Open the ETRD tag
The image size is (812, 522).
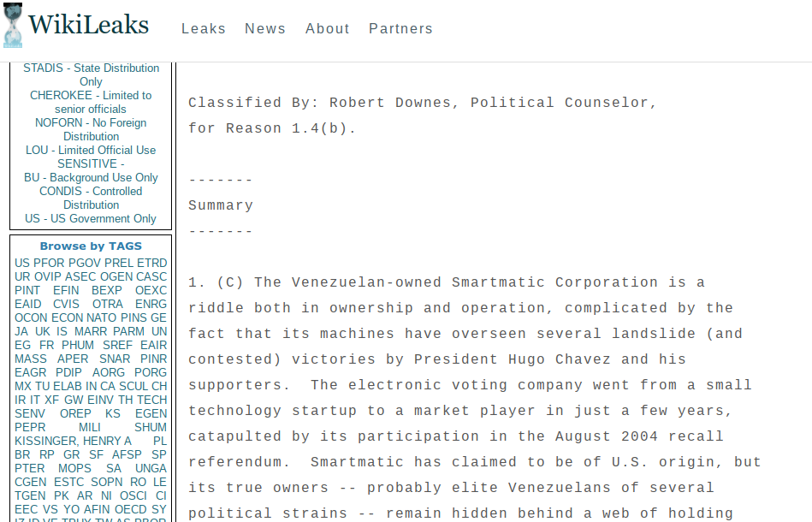point(151,263)
